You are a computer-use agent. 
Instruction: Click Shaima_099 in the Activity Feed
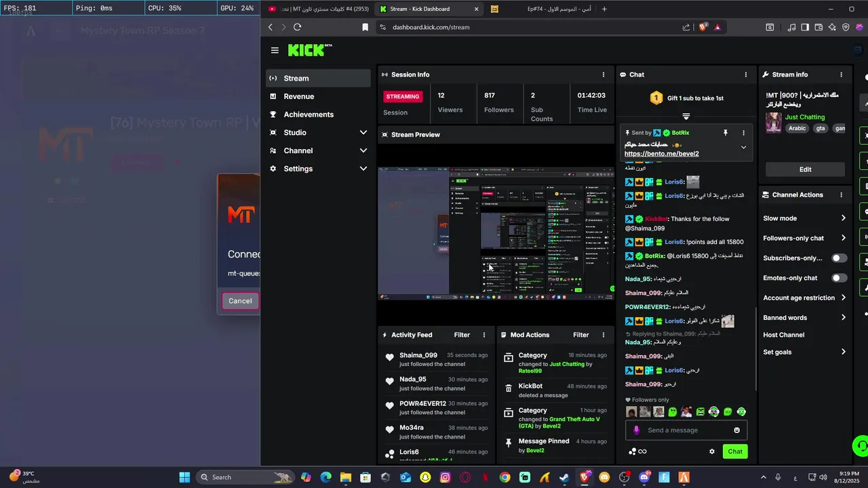click(418, 355)
